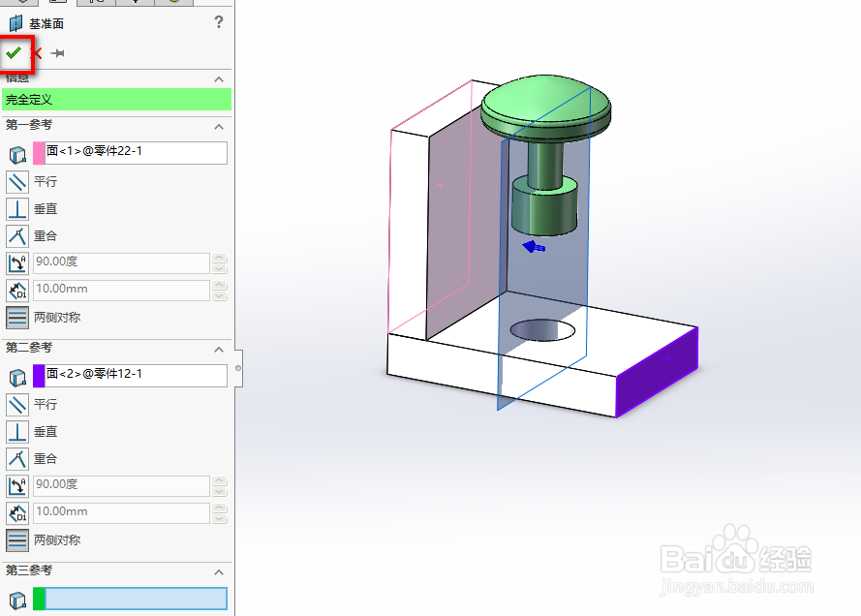Screen dimensions: 861x616
Task: Click the 完全定义 status message
Action: (x=116, y=100)
